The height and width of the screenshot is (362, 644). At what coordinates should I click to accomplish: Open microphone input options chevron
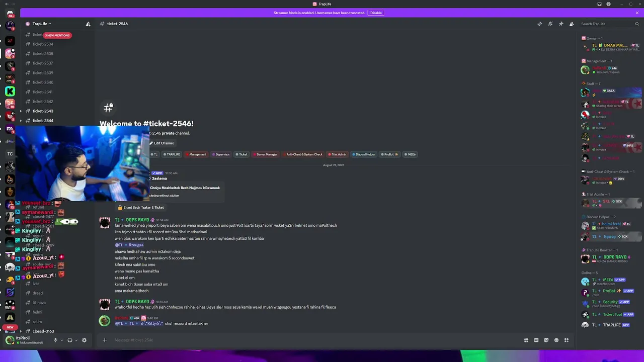click(x=62, y=340)
